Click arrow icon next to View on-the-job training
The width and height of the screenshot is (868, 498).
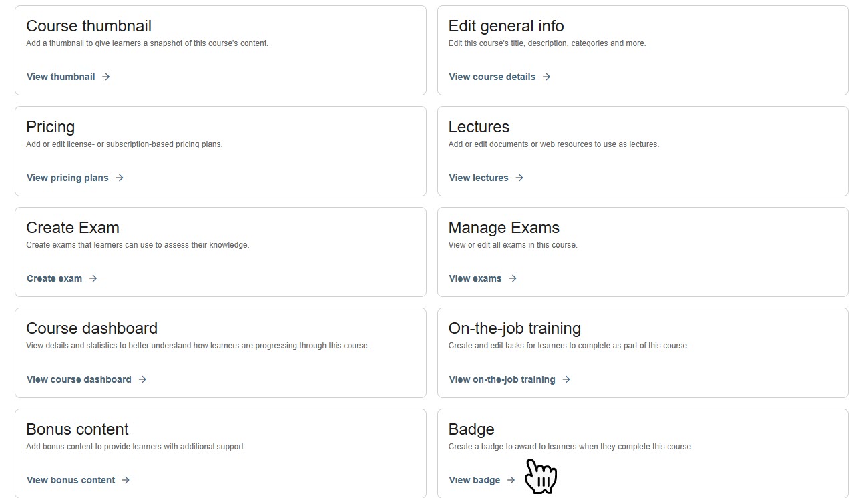(566, 379)
